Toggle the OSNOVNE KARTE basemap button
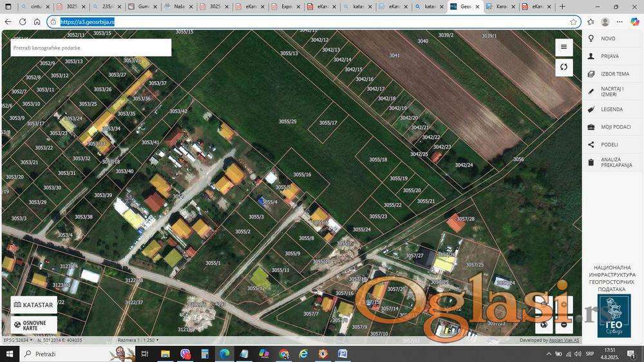This screenshot has width=644, height=362. point(33,325)
